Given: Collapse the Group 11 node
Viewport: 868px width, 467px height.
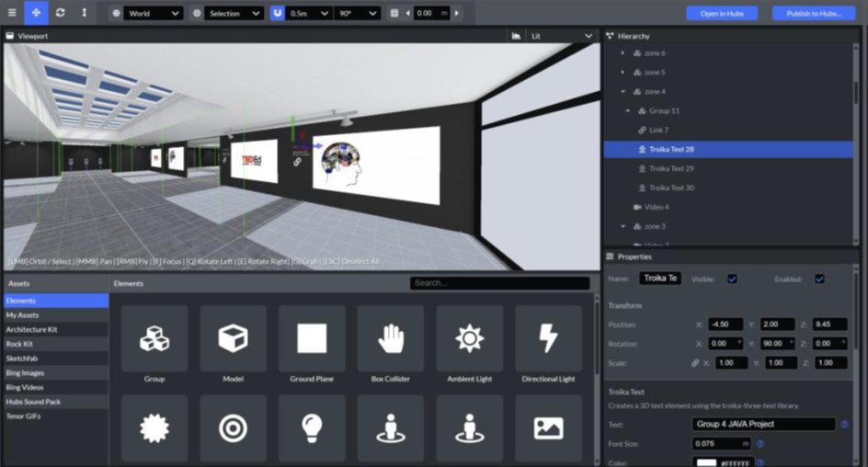Looking at the screenshot, I should coord(628,111).
